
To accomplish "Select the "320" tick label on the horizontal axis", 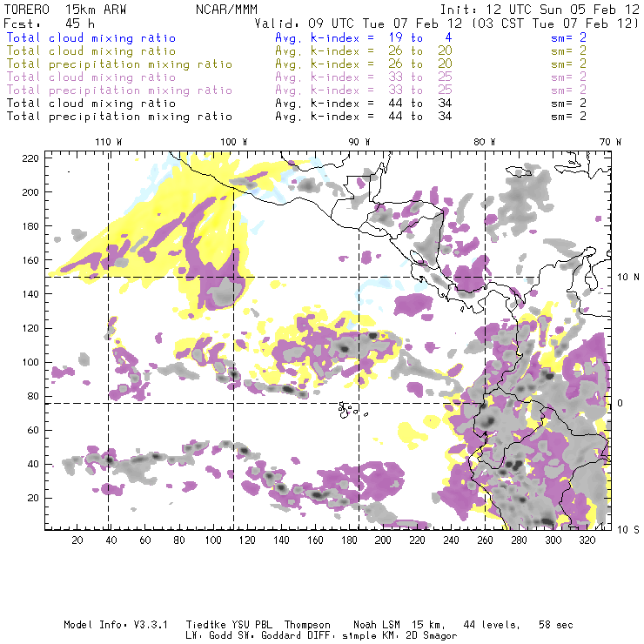I will coord(587,540).
